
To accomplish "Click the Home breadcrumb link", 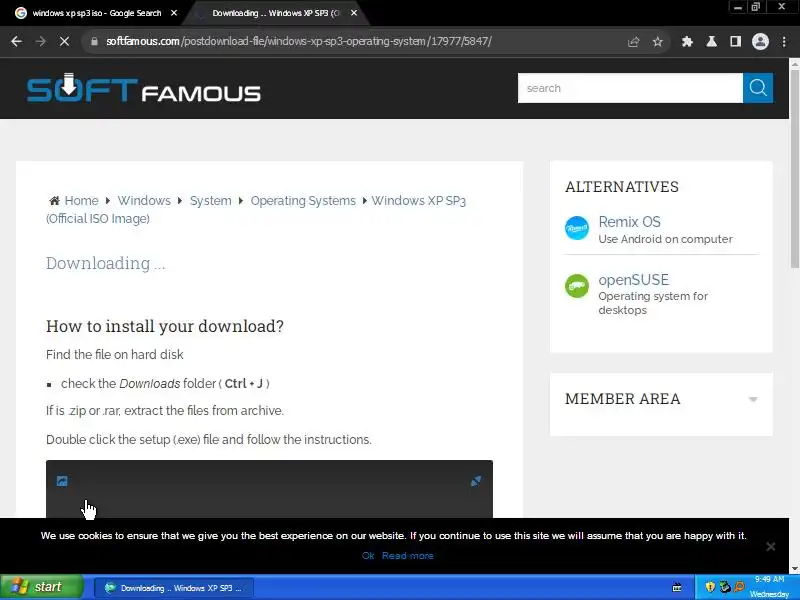I will [81, 201].
